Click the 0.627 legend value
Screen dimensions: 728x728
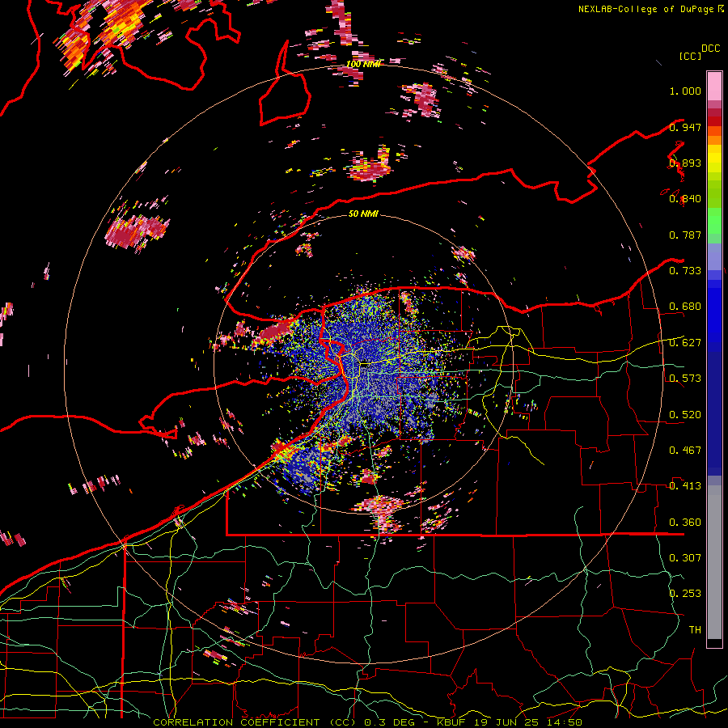[x=685, y=343]
